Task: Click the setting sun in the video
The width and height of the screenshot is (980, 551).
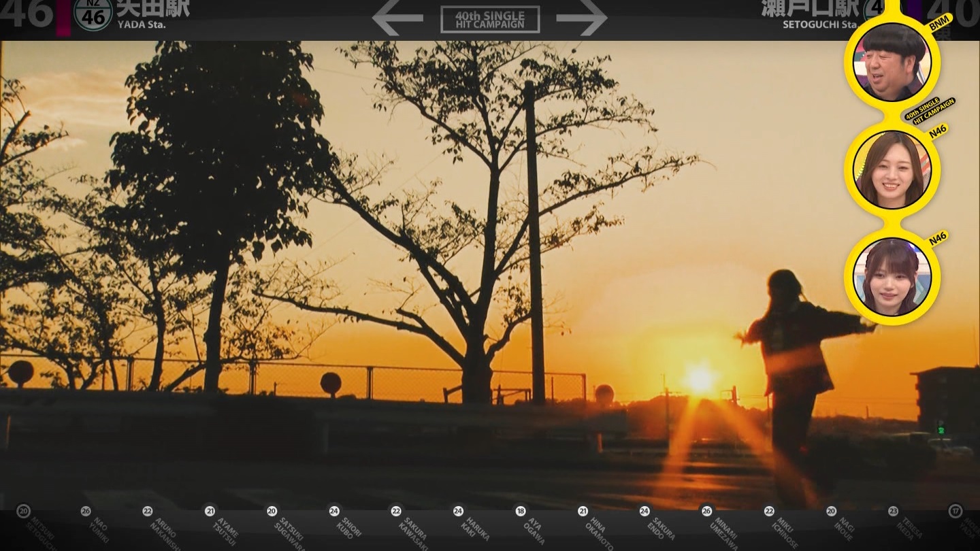Action: point(700,379)
